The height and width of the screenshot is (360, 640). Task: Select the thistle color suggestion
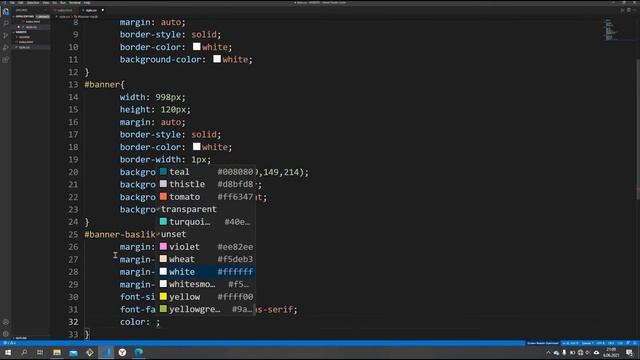[207, 184]
